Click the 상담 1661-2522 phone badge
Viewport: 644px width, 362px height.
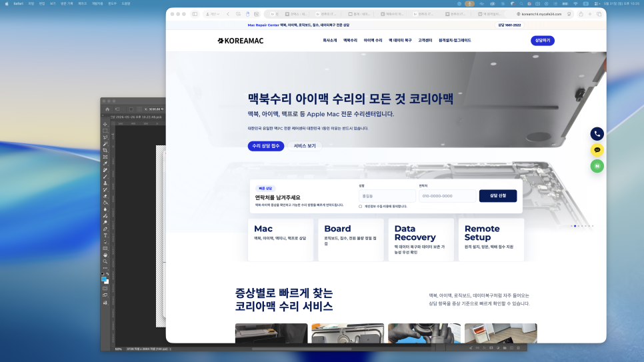(x=509, y=25)
